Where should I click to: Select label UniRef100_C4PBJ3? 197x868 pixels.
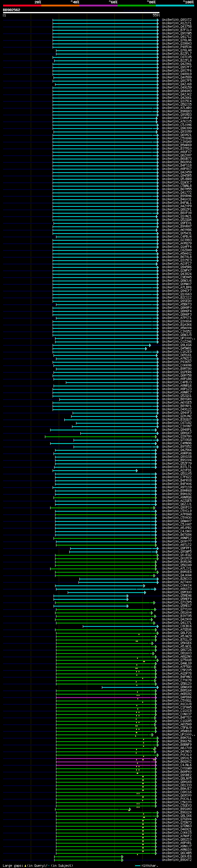(177, 382)
